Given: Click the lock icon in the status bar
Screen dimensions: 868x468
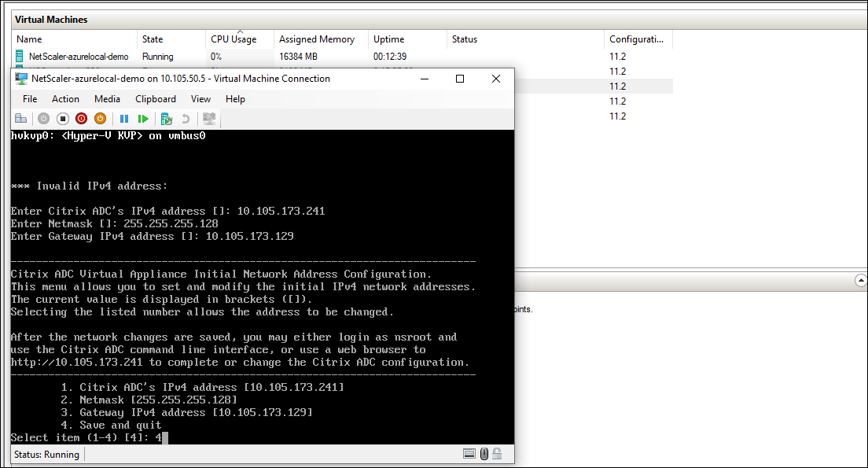Looking at the screenshot, I should click(x=497, y=454).
